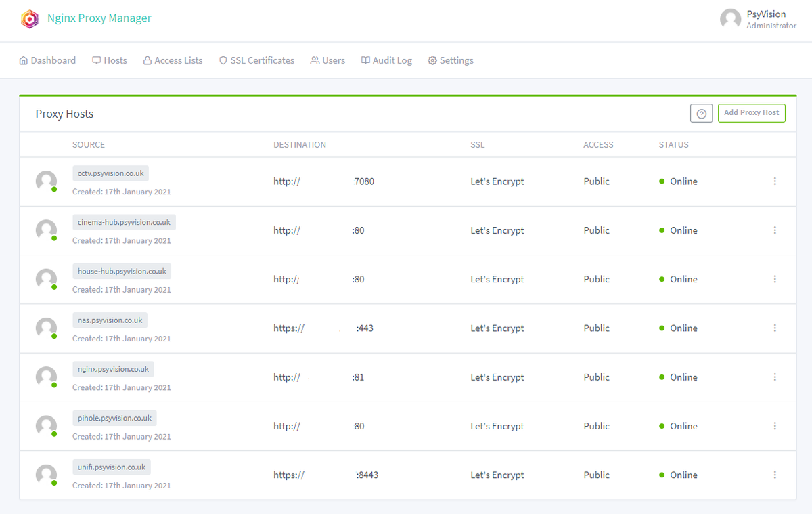Open actions menu for pihole.psyvision.co.uk

775,426
